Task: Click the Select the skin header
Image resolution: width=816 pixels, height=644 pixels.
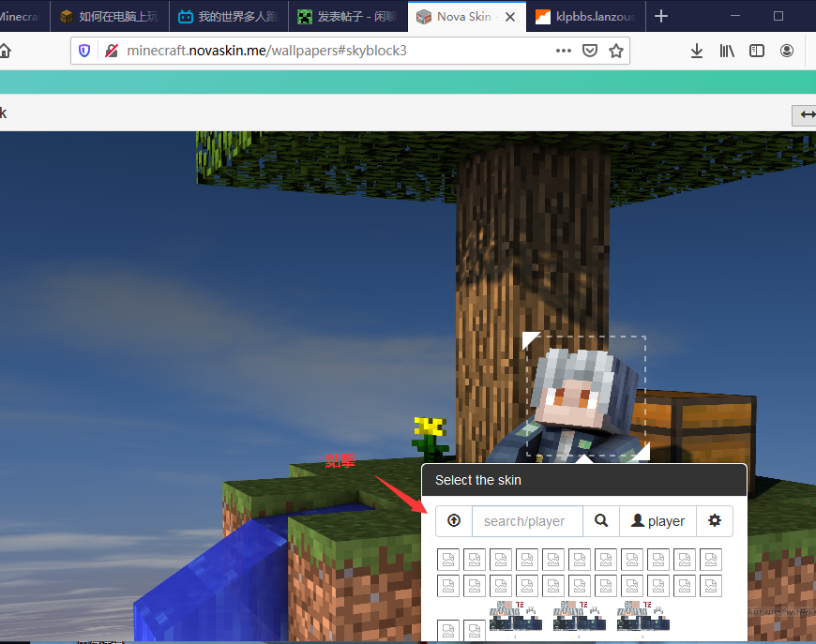Action: click(584, 480)
